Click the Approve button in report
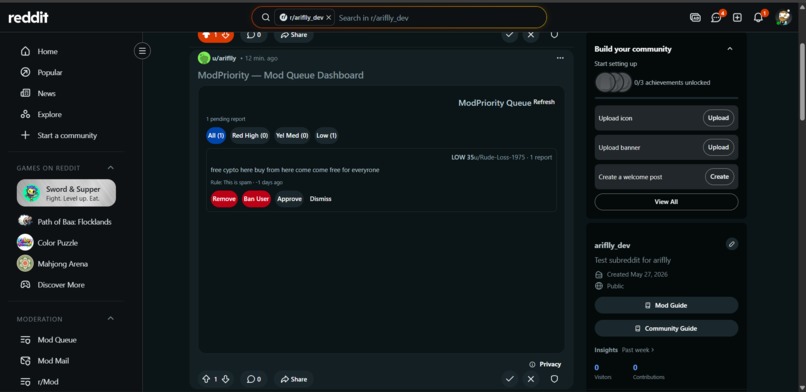 coord(289,199)
